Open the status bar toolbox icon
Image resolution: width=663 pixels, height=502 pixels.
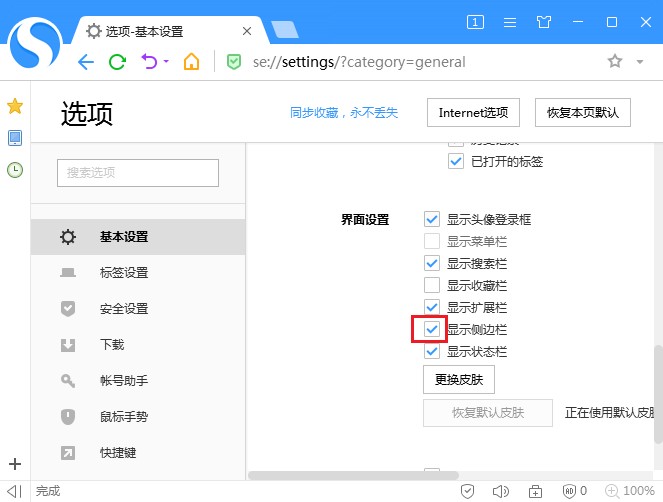click(535, 491)
